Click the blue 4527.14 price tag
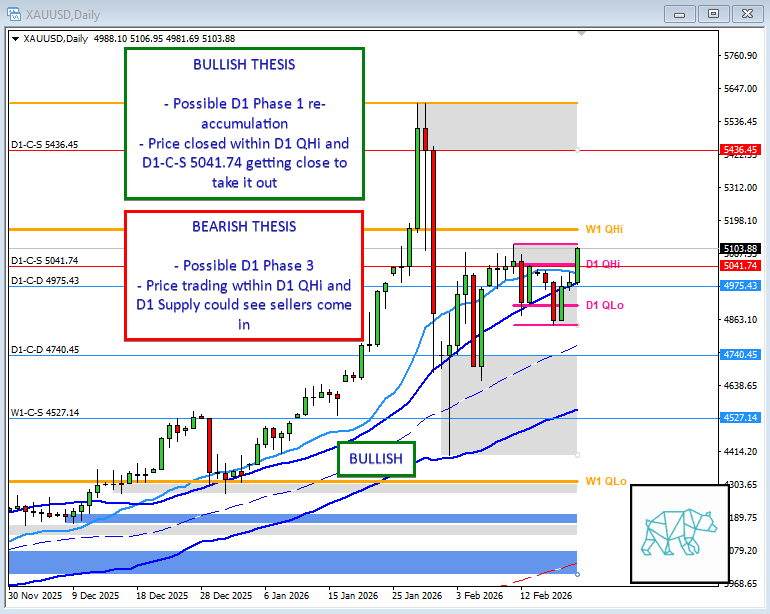This screenshot has height=614, width=770. (x=738, y=418)
